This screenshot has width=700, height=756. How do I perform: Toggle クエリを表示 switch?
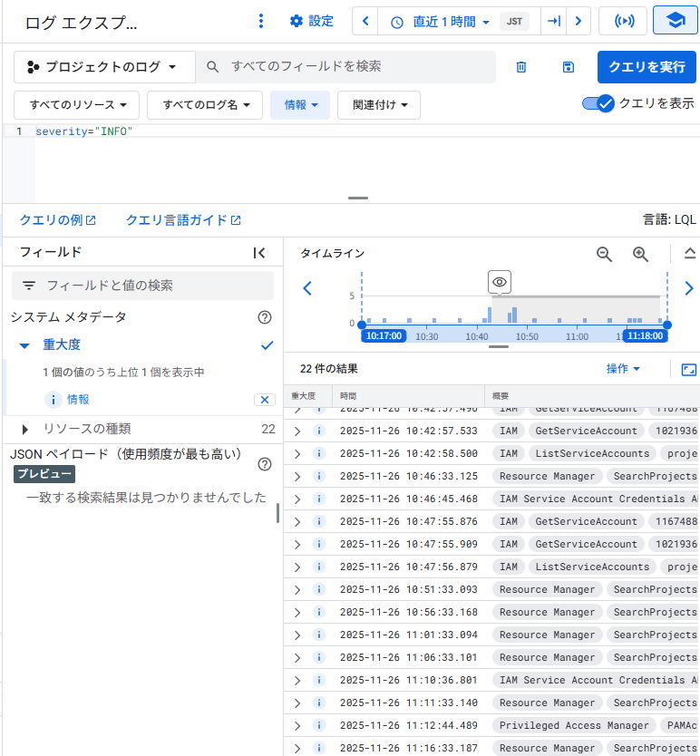(x=598, y=103)
